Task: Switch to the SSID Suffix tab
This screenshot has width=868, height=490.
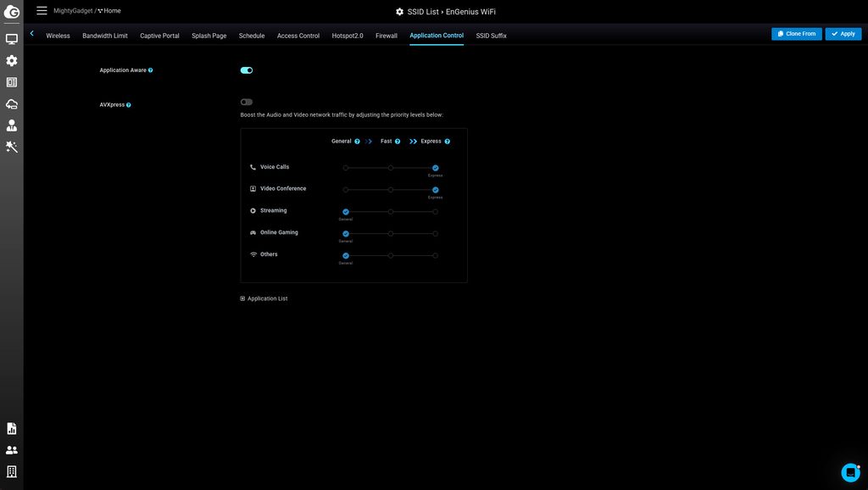Action: click(x=491, y=36)
